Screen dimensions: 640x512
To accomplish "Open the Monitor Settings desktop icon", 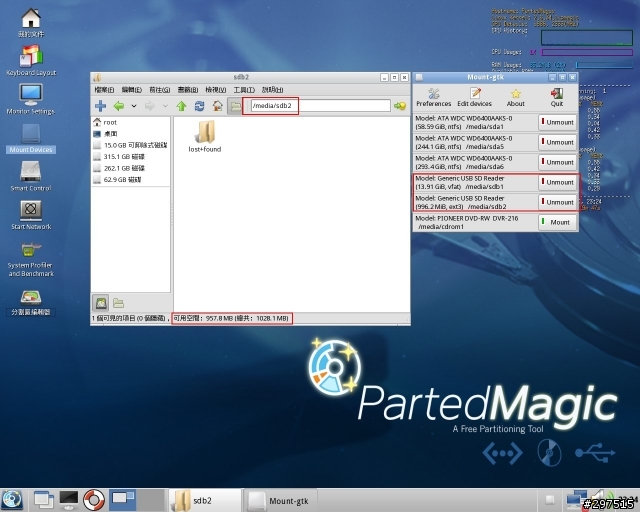I will [x=31, y=99].
